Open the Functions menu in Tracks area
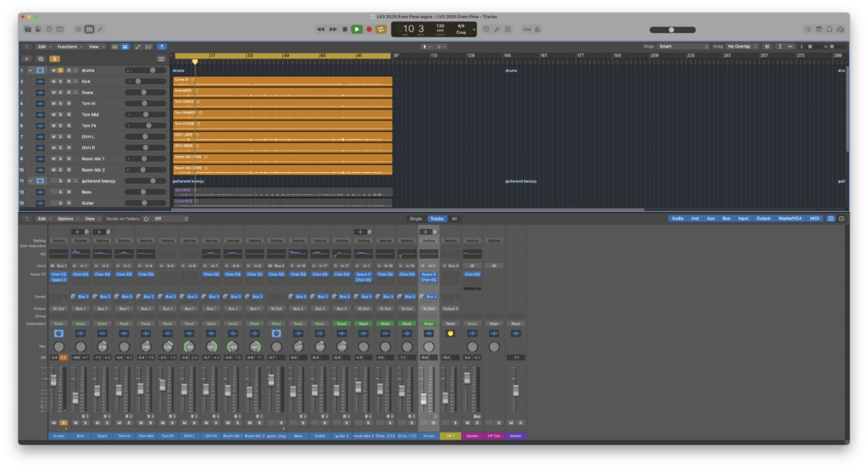The image size is (868, 469). (x=70, y=47)
